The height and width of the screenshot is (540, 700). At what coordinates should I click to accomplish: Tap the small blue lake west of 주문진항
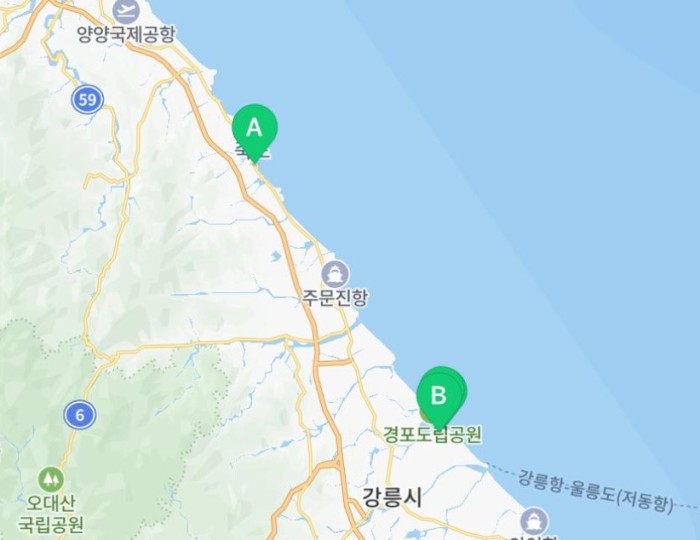(x=276, y=256)
